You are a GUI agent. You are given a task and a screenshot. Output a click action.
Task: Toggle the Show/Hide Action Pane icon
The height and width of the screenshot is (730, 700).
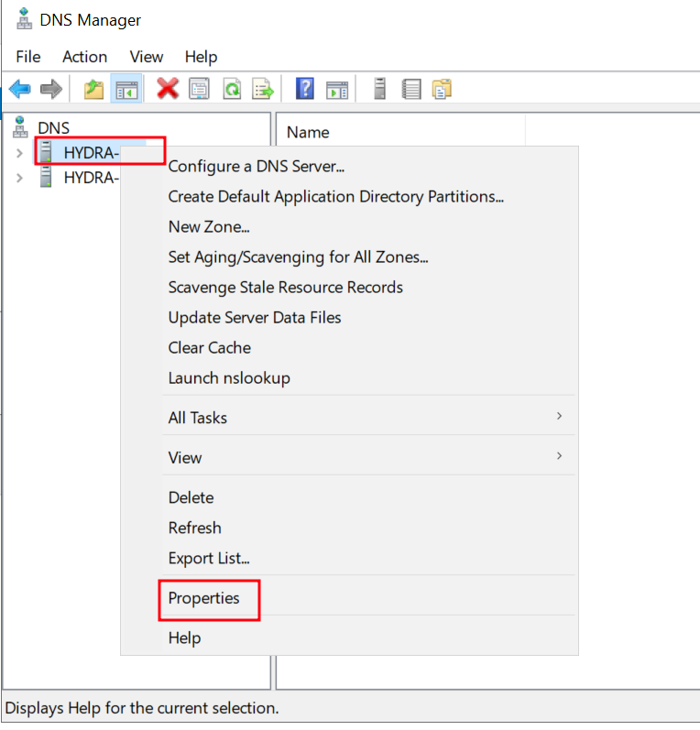coord(337,90)
